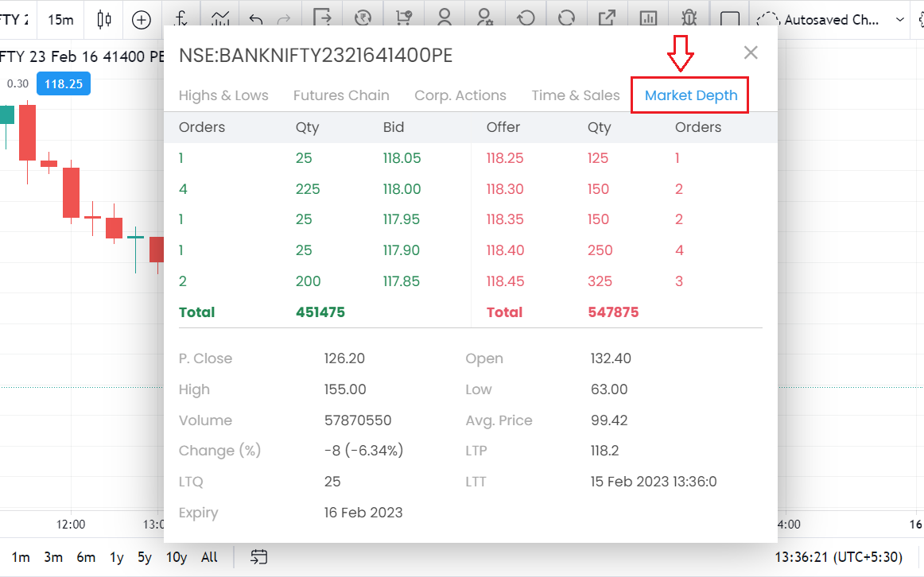View the Time & Sales tab
Image resolution: width=924 pixels, height=577 pixels.
[x=576, y=95]
